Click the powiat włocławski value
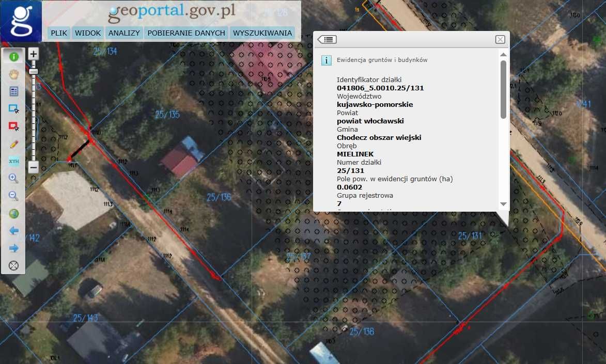 tap(370, 121)
